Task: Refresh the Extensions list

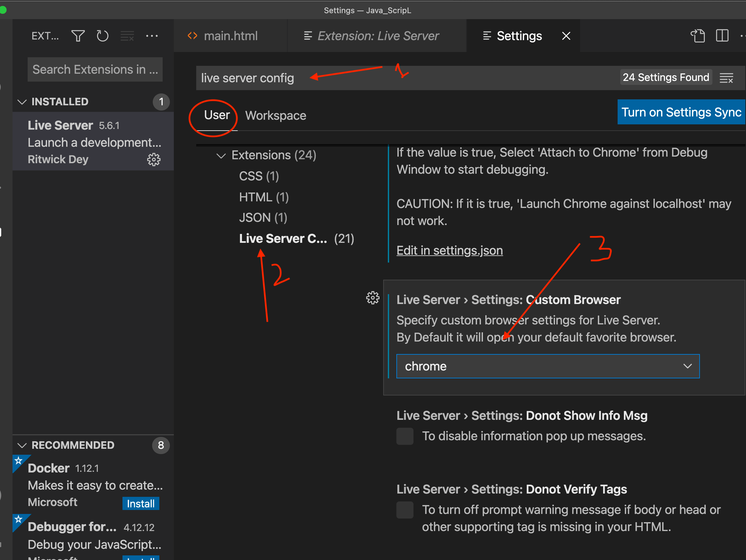Action: (x=102, y=36)
